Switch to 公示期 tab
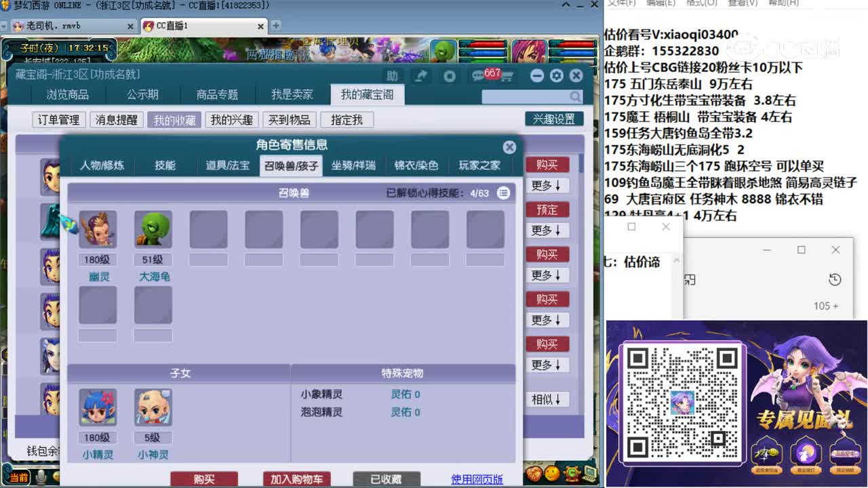Image resolution: width=868 pixels, height=488 pixels. [x=142, y=95]
